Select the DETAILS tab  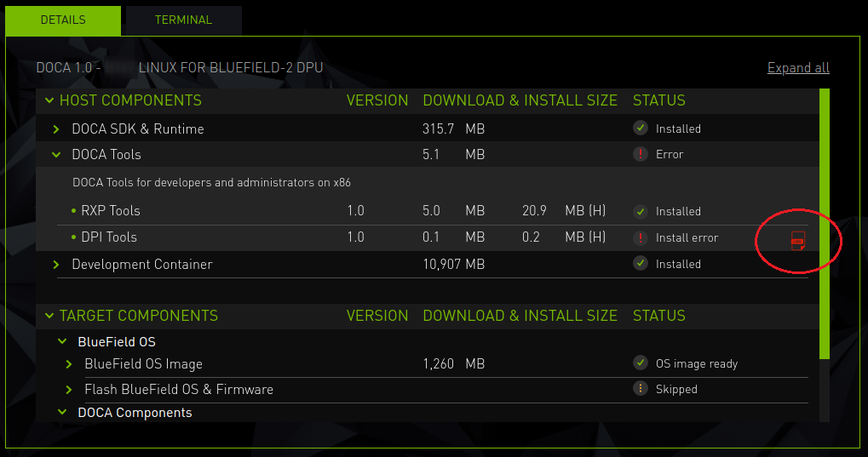(63, 20)
